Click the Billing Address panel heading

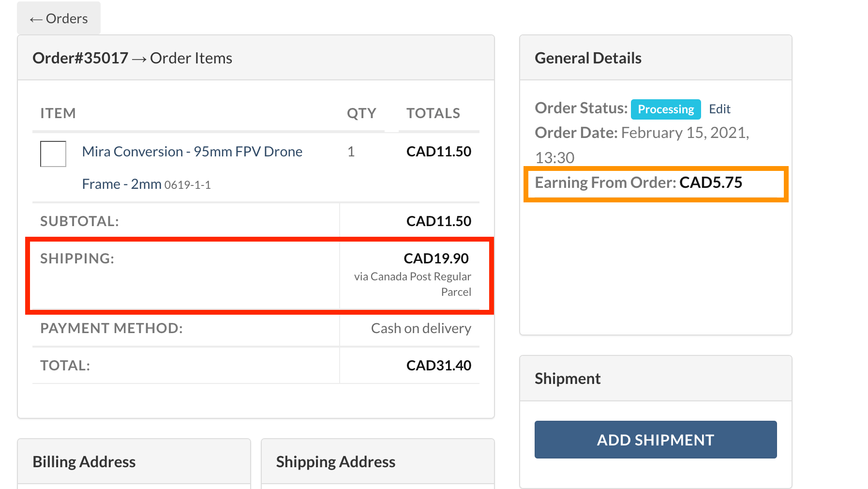pyautogui.click(x=84, y=462)
